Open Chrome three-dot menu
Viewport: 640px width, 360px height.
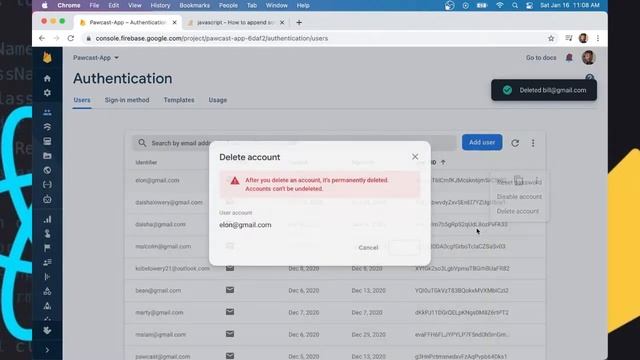click(598, 38)
